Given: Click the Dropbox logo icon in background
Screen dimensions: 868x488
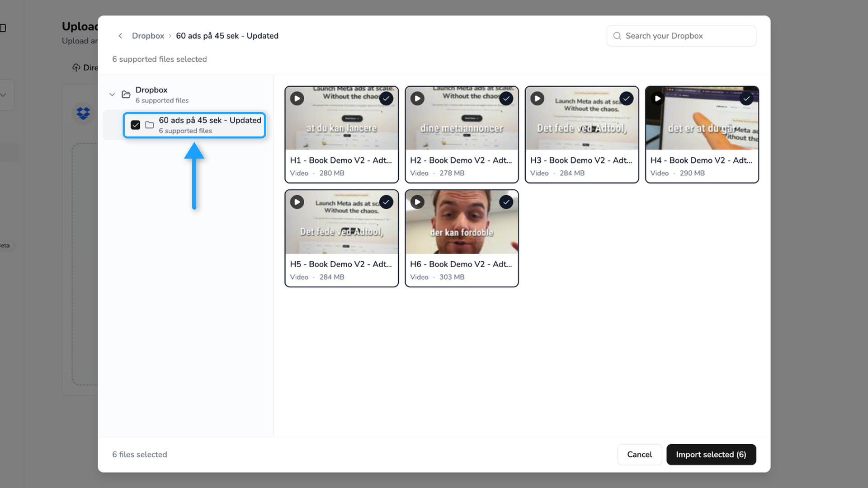Looking at the screenshot, I should (x=83, y=113).
